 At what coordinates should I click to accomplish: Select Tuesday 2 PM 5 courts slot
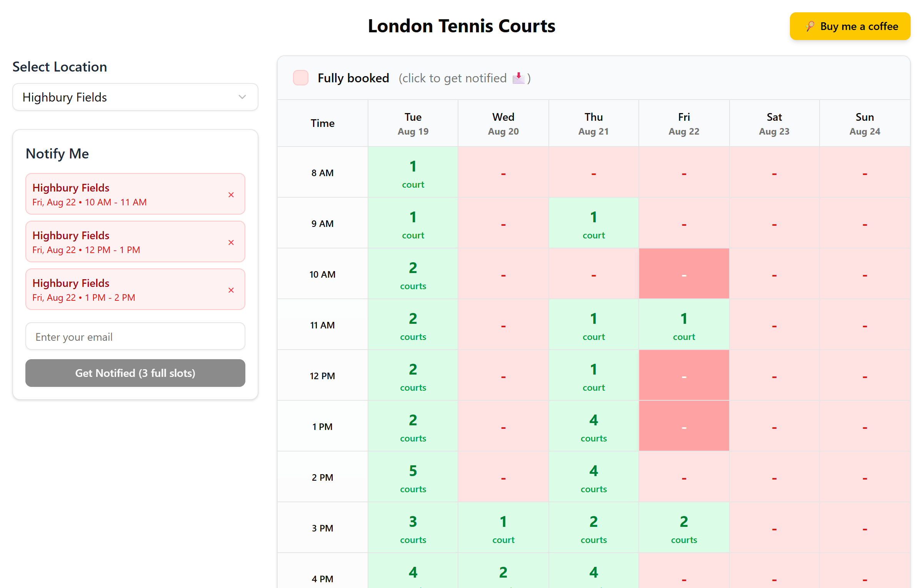413,477
